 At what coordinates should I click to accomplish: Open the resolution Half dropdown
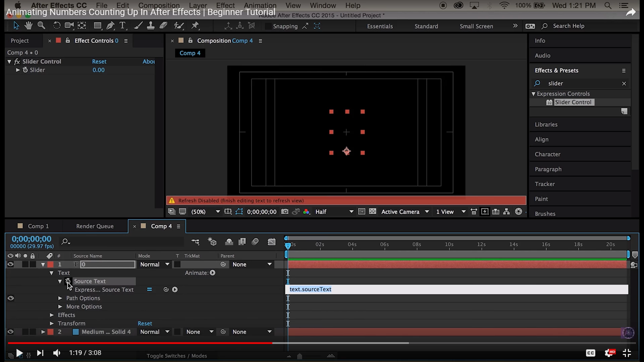tap(334, 212)
